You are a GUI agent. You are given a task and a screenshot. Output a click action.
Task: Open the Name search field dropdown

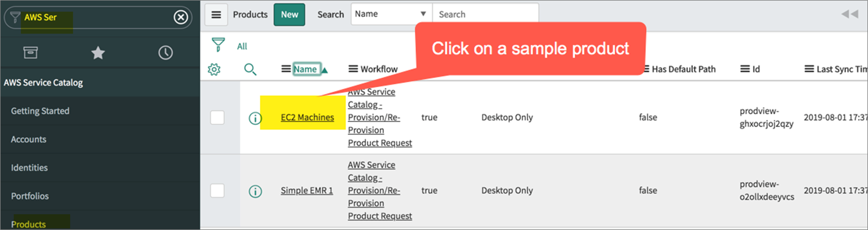tap(392, 14)
